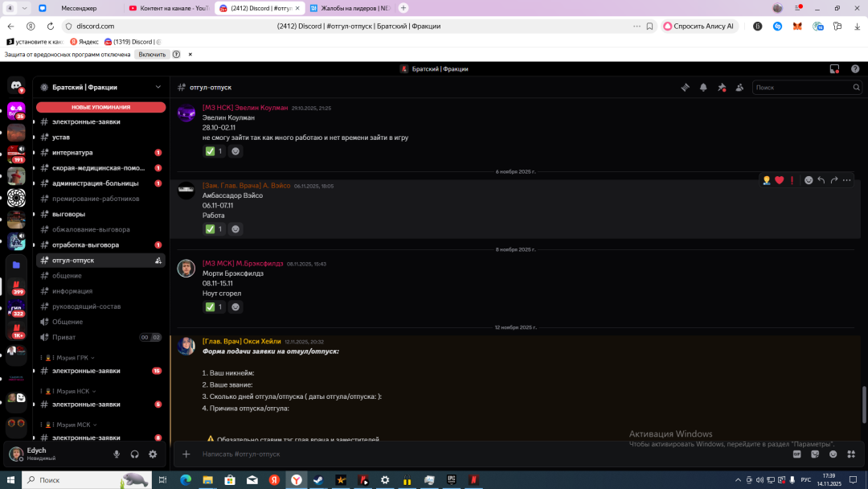Click the Поиск search field in Discord

point(802,87)
